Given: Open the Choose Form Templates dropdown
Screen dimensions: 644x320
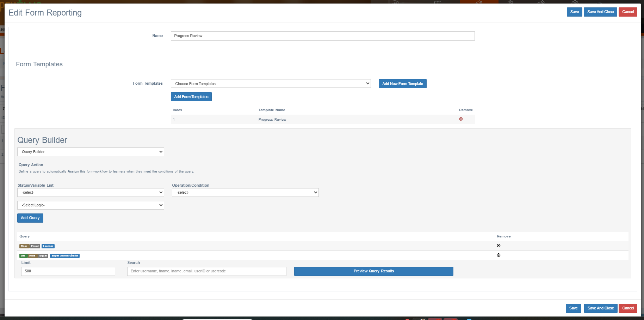Looking at the screenshot, I should pyautogui.click(x=271, y=84).
